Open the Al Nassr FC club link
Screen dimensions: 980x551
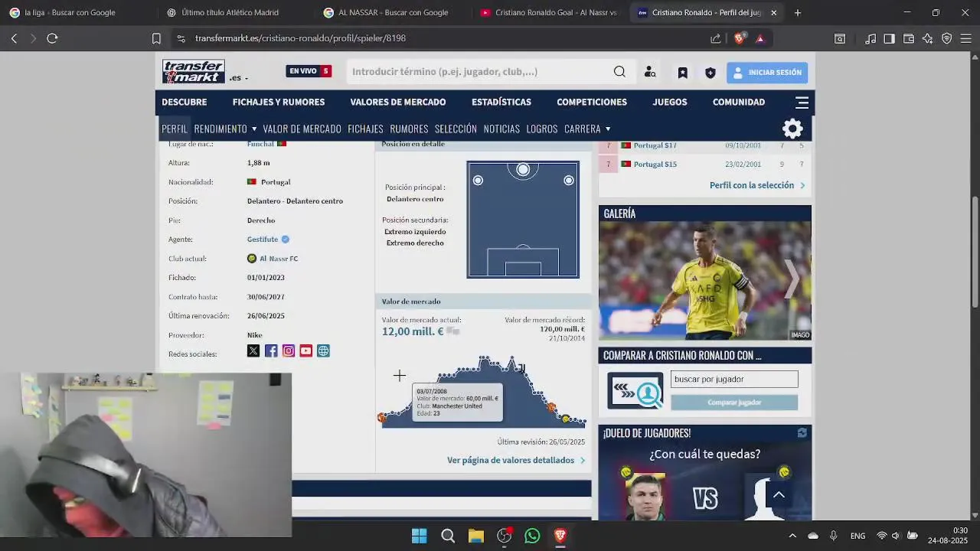click(x=279, y=259)
